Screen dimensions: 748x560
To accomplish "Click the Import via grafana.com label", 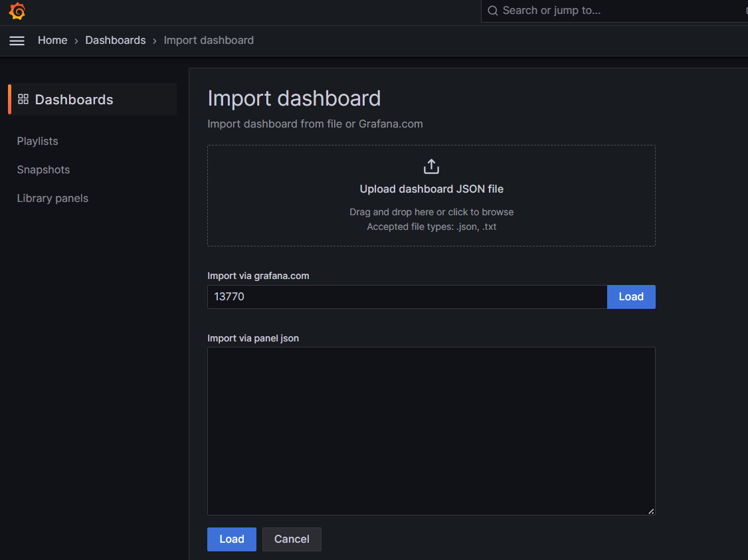I will (x=258, y=276).
